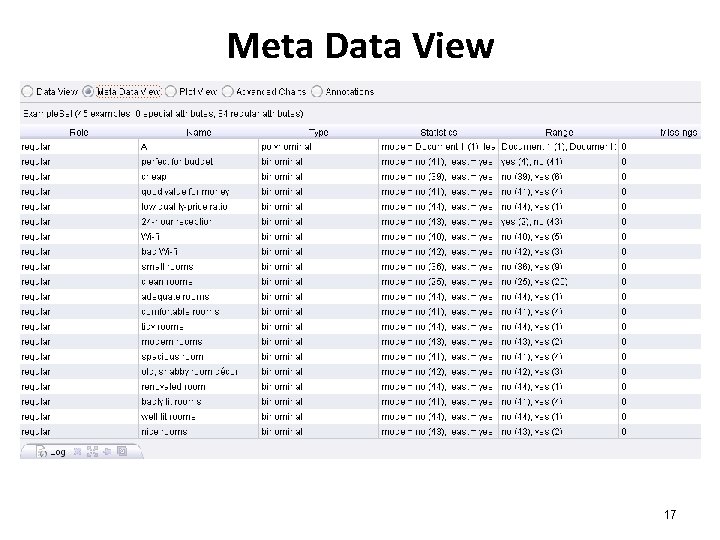Select the Plot View radio button
Screen dimensions: 720x540
click(170, 91)
